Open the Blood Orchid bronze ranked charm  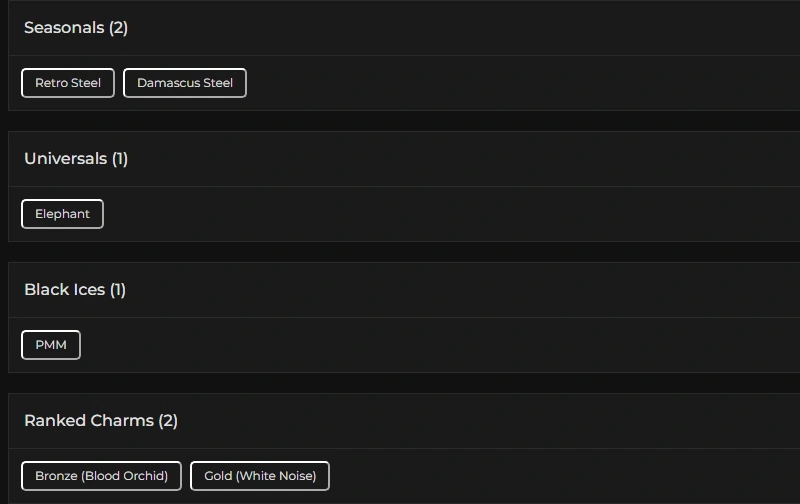[x=101, y=476]
